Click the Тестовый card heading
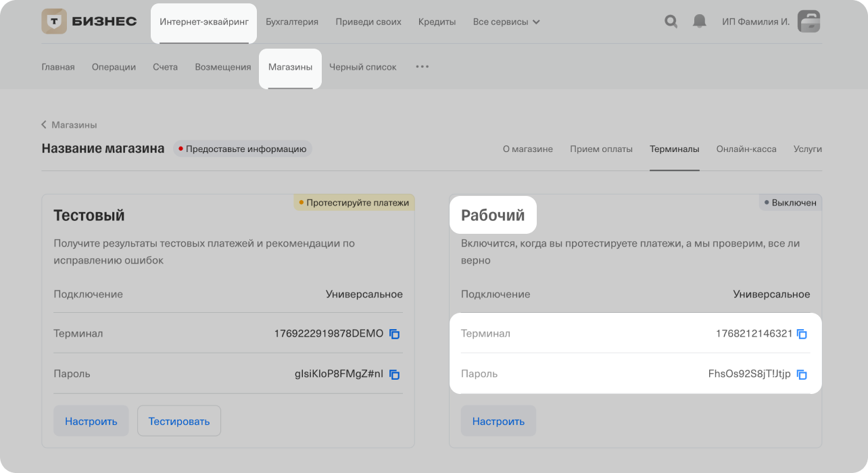The image size is (868, 473). coord(89,216)
